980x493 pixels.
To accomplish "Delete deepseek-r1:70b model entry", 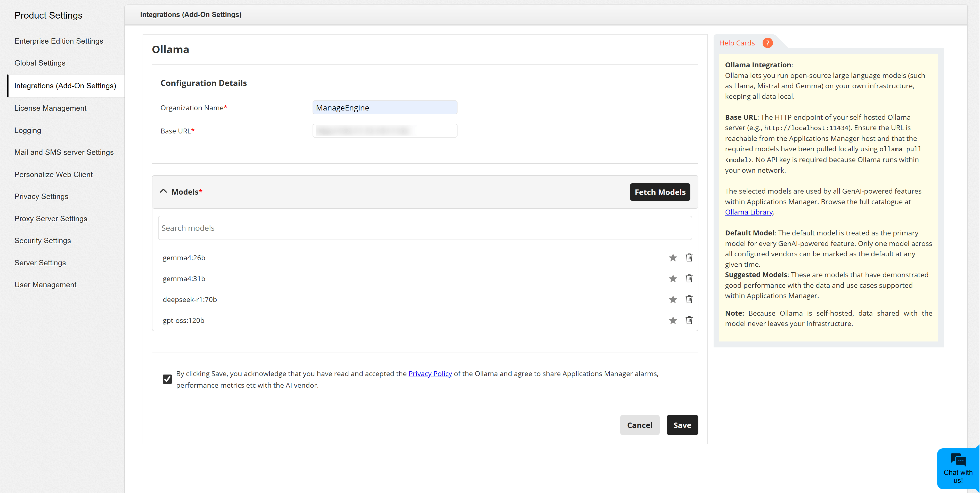I will tap(689, 300).
